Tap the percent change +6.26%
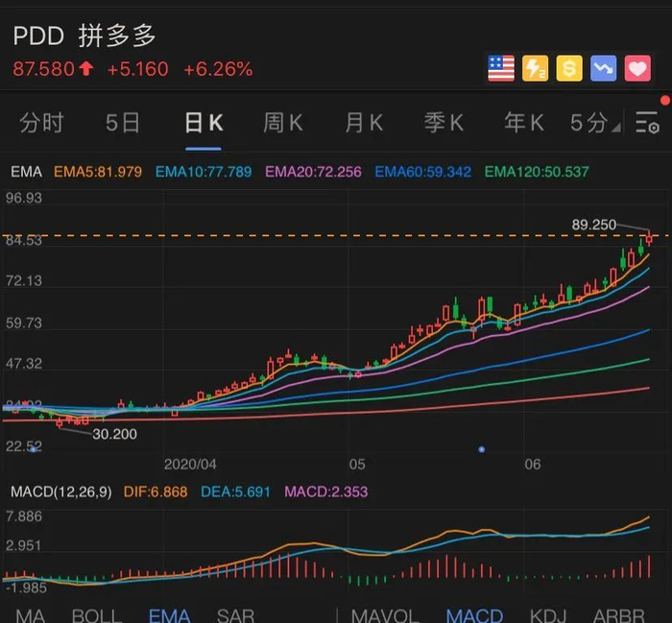This screenshot has width=672, height=623. (218, 69)
